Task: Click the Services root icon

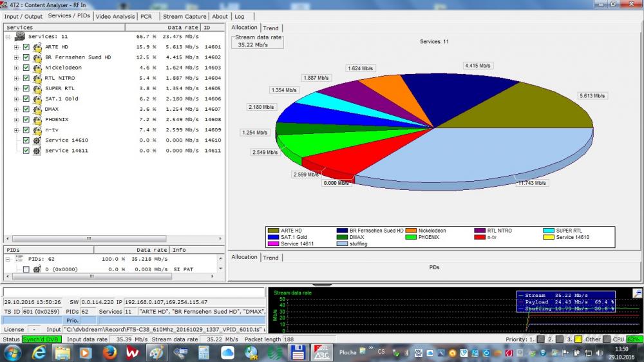Action: coord(20,37)
